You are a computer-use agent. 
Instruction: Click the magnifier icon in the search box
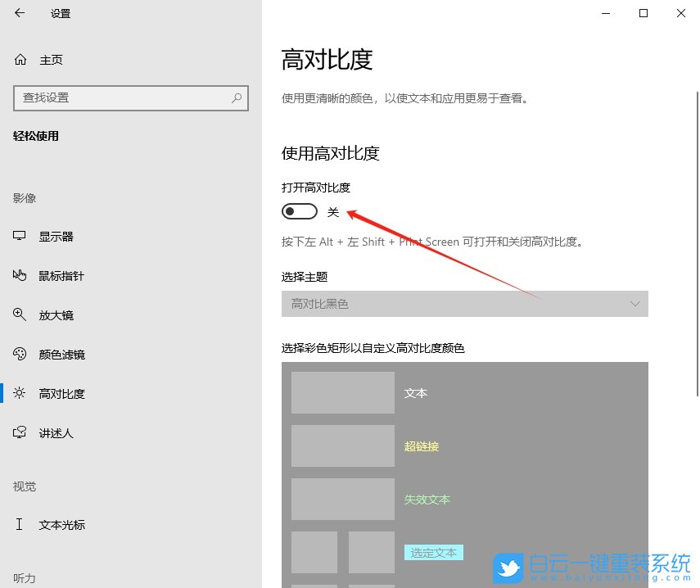(x=236, y=98)
